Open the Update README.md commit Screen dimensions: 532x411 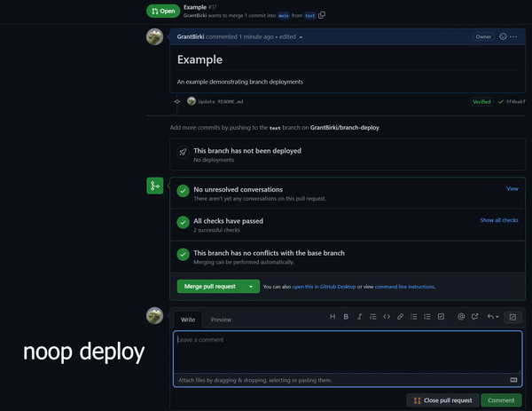pyautogui.click(x=221, y=101)
